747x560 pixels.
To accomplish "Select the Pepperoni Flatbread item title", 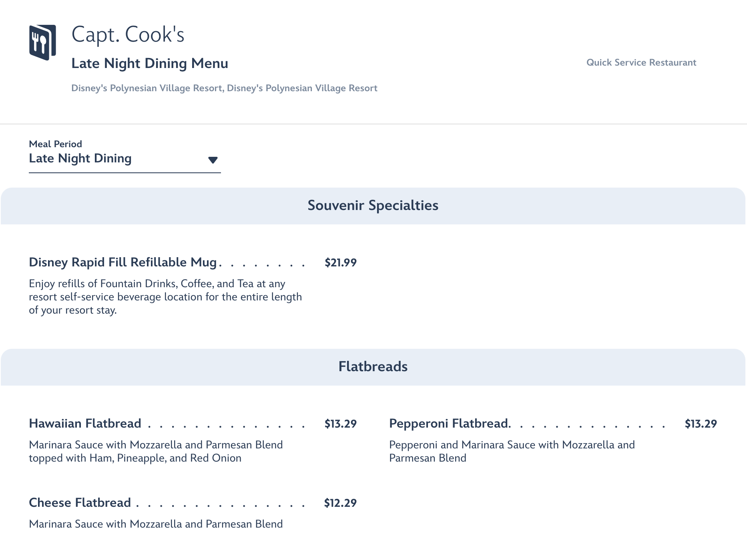I will (450, 424).
